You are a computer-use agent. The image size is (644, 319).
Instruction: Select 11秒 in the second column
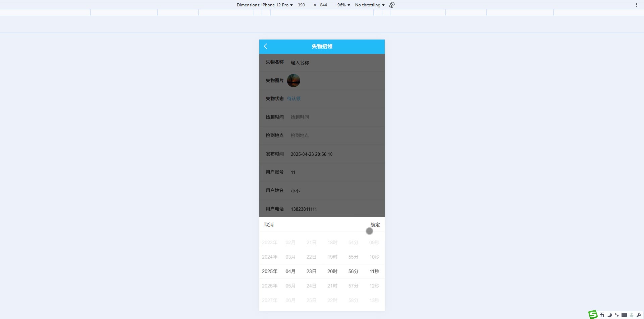374,271
